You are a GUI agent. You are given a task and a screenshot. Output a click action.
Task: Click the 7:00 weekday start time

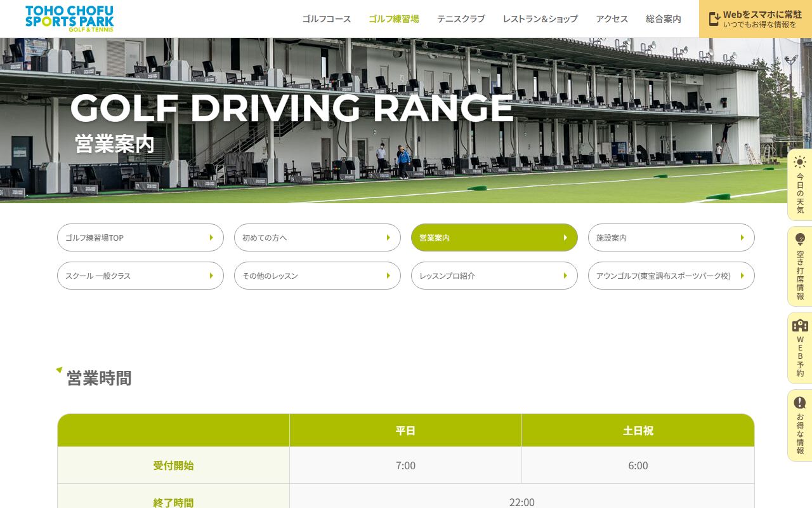click(x=405, y=465)
